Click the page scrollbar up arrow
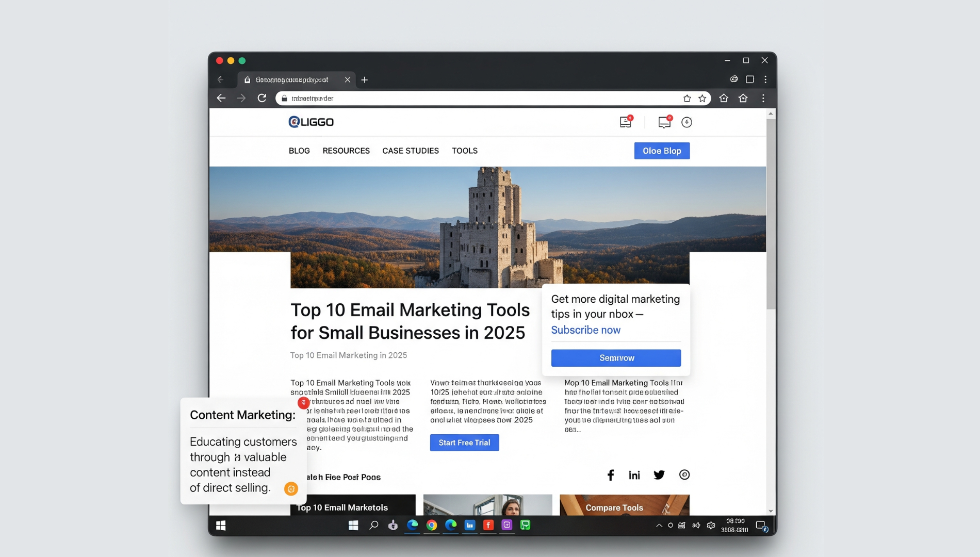Screen dimensions: 980x557 click(x=771, y=113)
